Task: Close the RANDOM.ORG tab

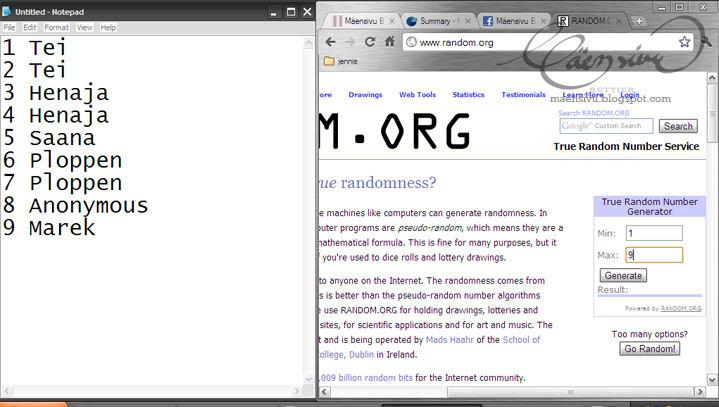Action: [x=619, y=21]
